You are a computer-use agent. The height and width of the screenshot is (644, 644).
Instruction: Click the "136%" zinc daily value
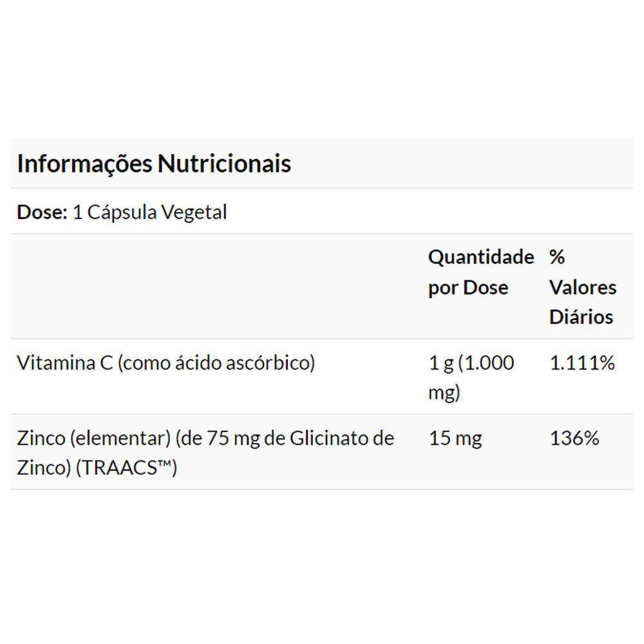click(574, 439)
